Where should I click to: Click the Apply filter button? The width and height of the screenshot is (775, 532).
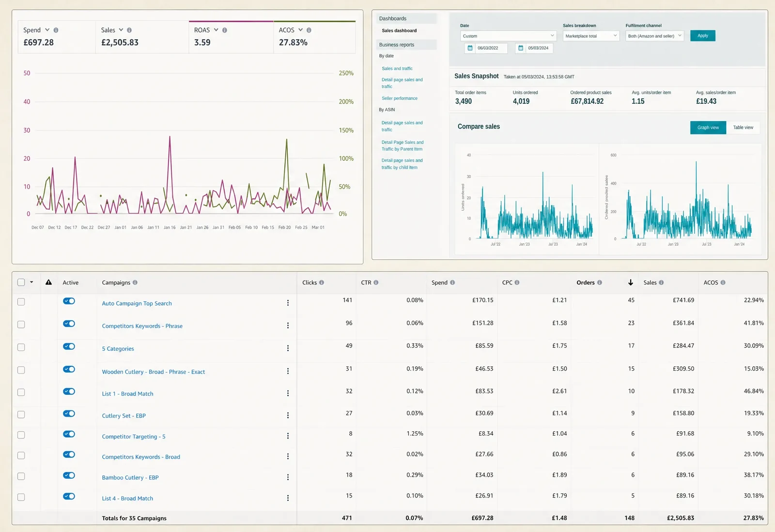703,36
